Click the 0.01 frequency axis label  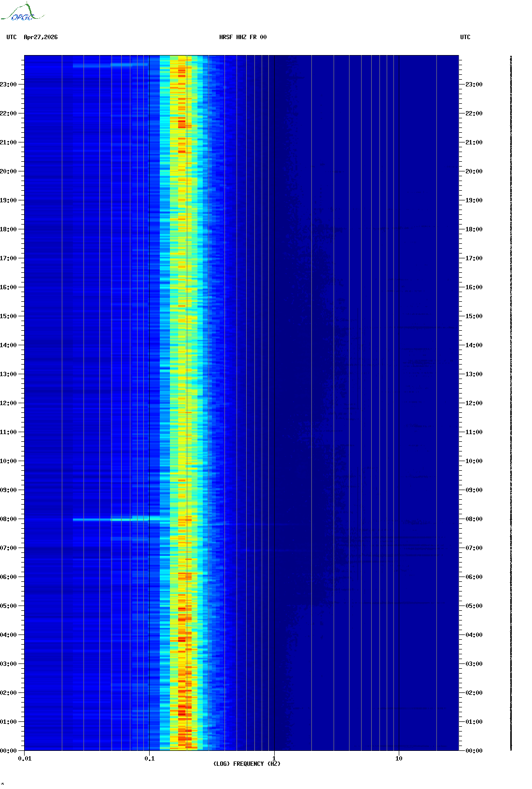click(25, 759)
